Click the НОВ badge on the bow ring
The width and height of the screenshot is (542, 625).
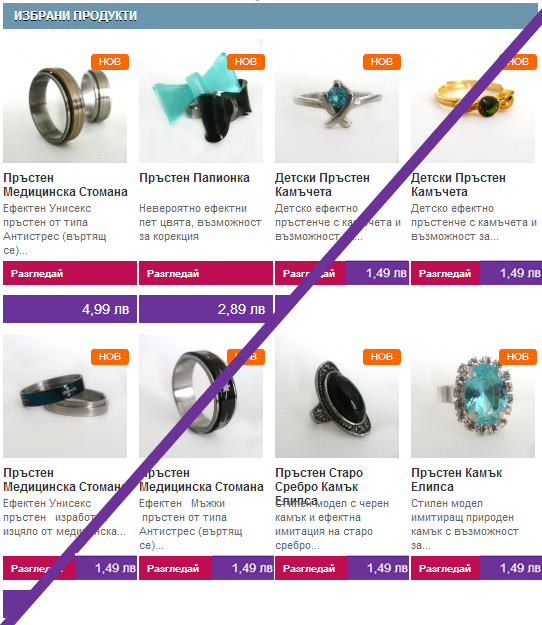click(246, 62)
